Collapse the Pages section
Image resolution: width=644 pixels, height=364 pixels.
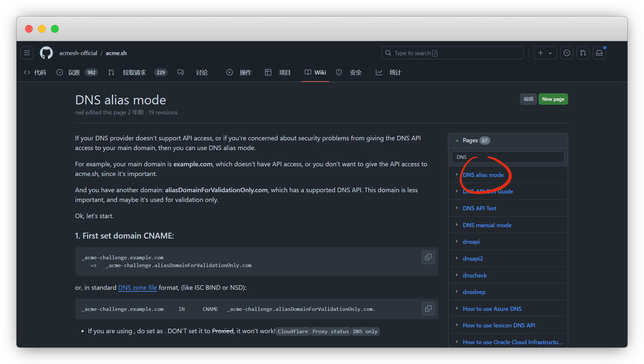coord(457,141)
